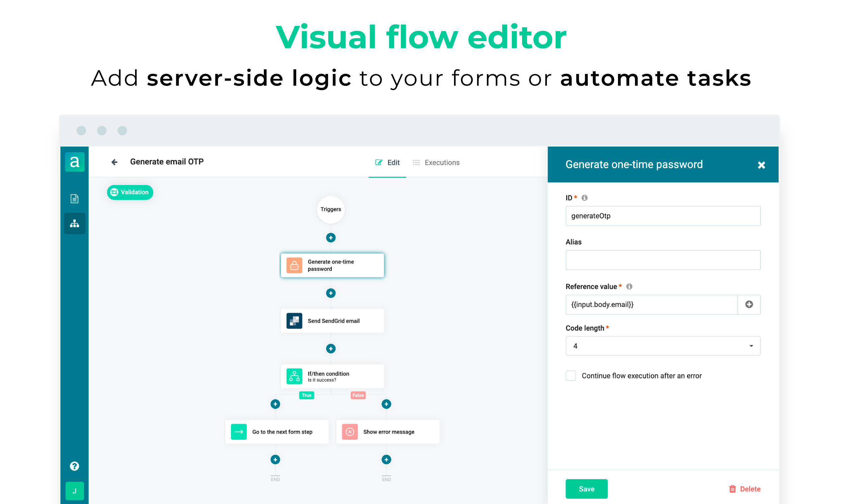
Task: Click the back arrow next to Generate email OTP
Action: click(x=115, y=162)
